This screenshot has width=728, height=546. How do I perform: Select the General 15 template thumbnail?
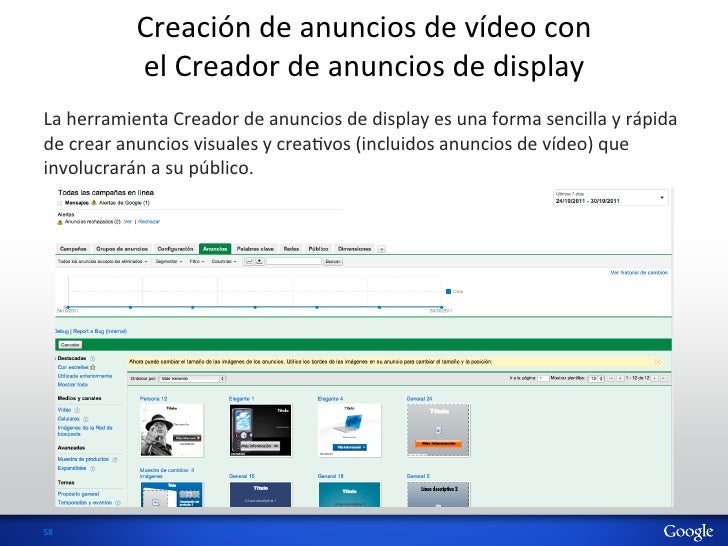tap(260, 494)
